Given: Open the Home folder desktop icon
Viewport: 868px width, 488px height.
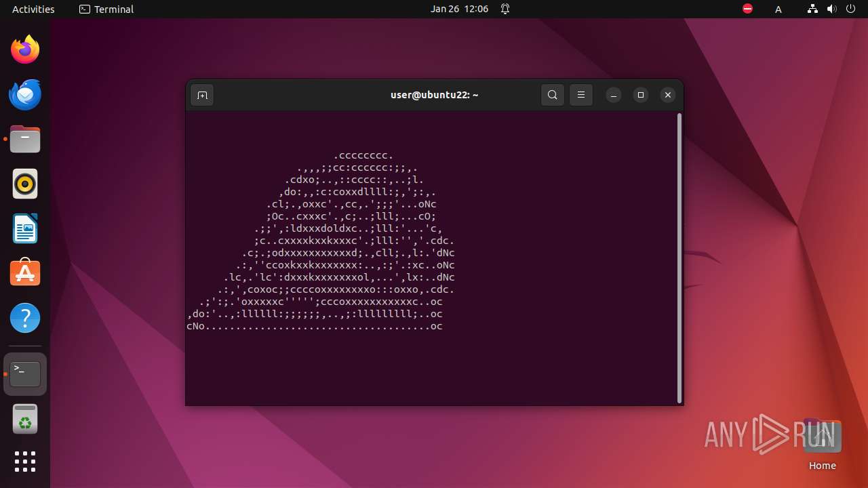Looking at the screenshot, I should (x=822, y=444).
